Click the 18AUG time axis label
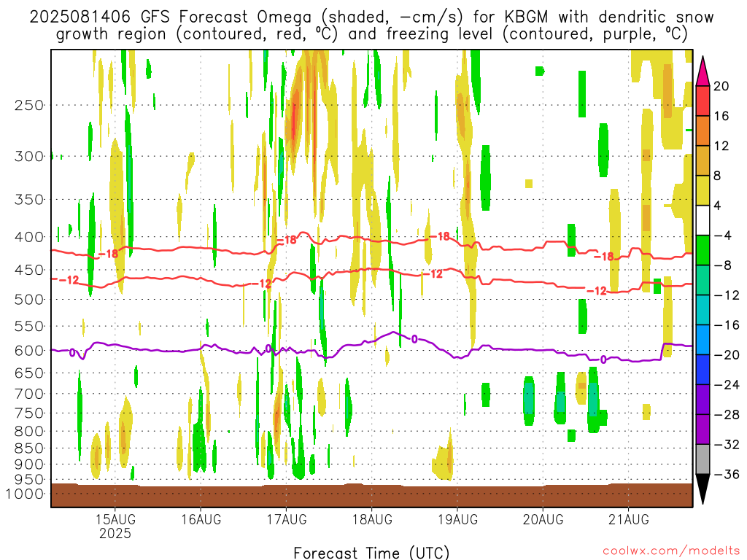 (372, 519)
